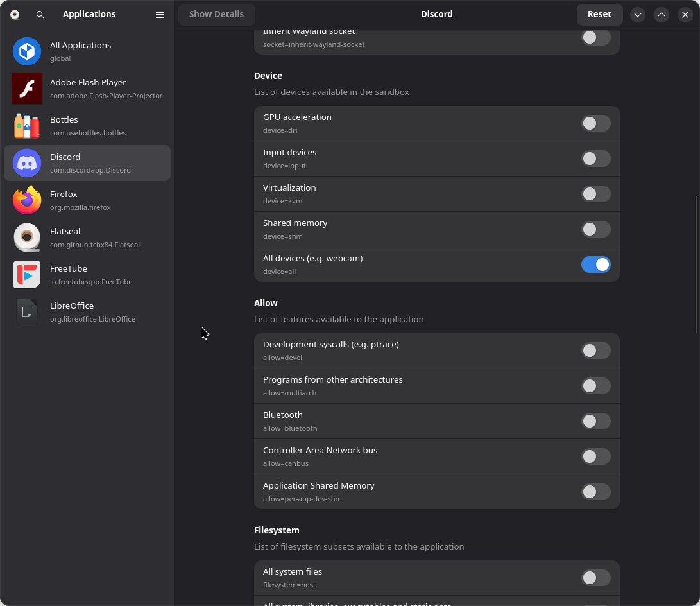Click the Show Details button
This screenshot has height=606, width=700.
click(216, 14)
